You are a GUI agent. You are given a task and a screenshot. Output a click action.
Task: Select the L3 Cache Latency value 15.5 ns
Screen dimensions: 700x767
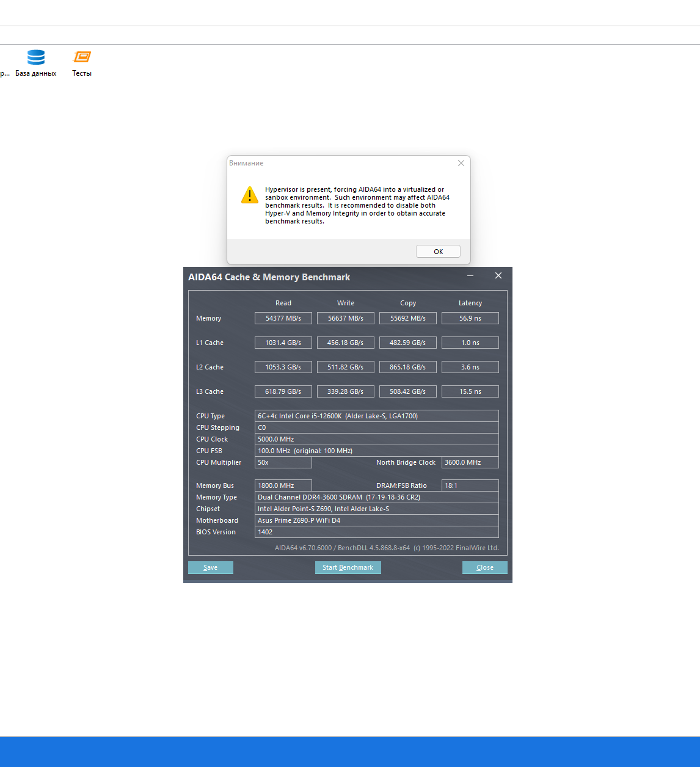point(470,391)
